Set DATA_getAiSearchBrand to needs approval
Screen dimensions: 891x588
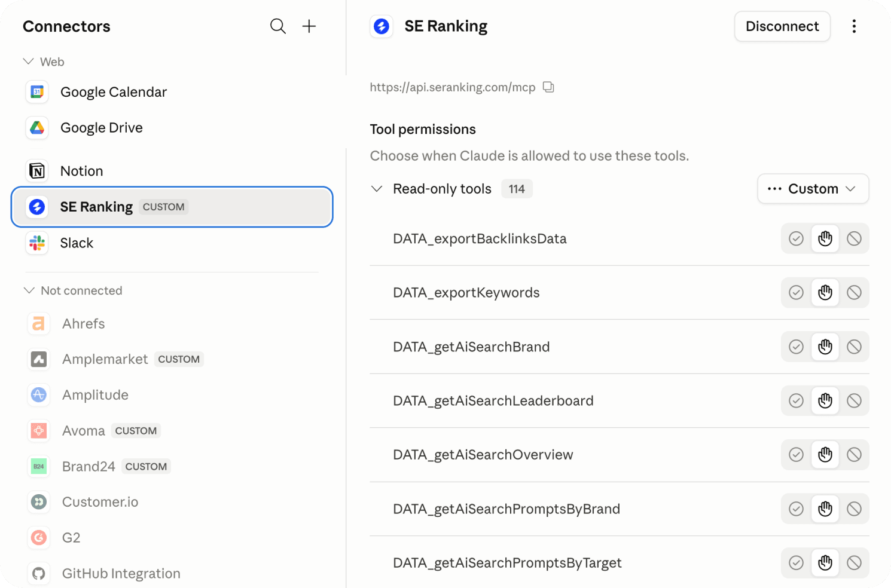825,347
